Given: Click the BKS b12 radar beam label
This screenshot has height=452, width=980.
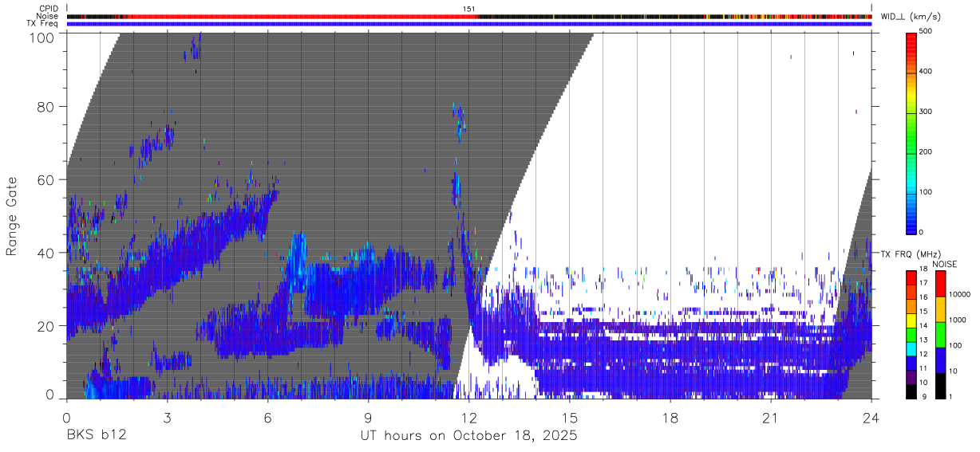Looking at the screenshot, I should 97,436.
